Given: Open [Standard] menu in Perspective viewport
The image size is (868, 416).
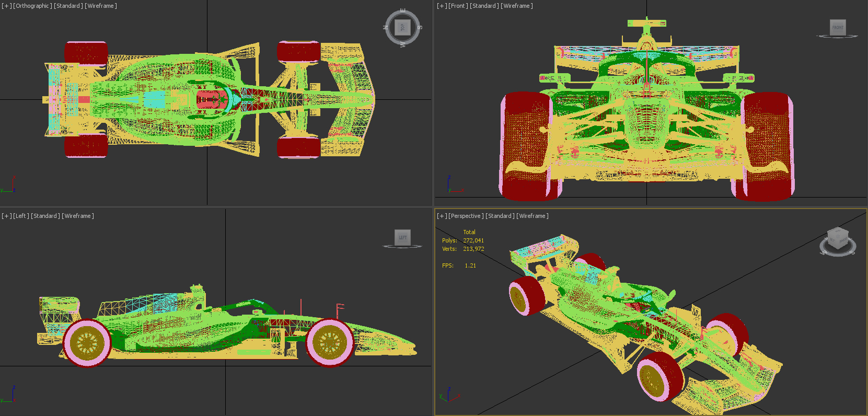Looking at the screenshot, I should tap(500, 216).
